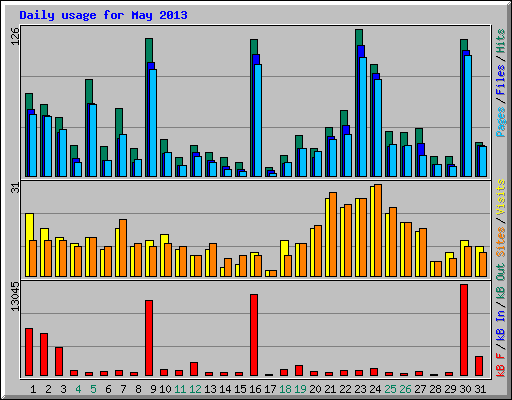Image resolution: width=512 pixels, height=400 pixels.
Task: Click green weekend day label "26"
Action: click(405, 389)
